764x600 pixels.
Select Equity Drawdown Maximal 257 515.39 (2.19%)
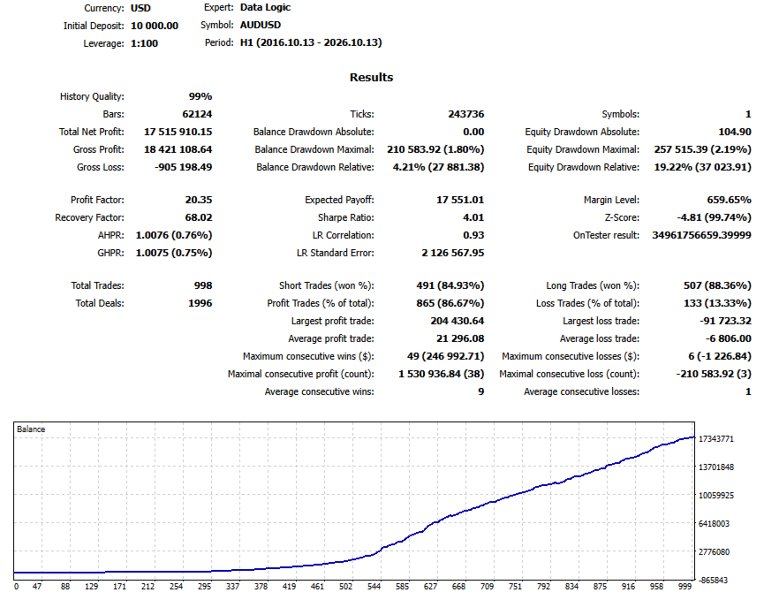tap(703, 150)
